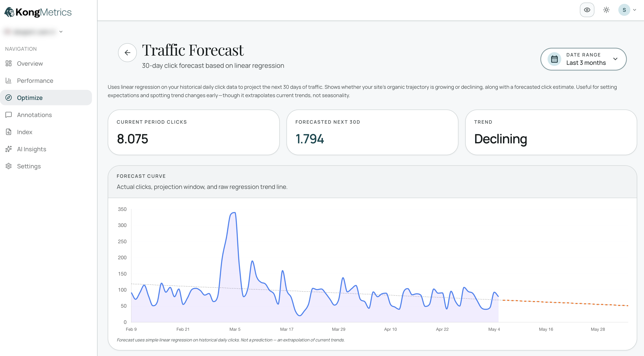
Task: Click the Forecast Curve section heading
Action: tap(141, 176)
